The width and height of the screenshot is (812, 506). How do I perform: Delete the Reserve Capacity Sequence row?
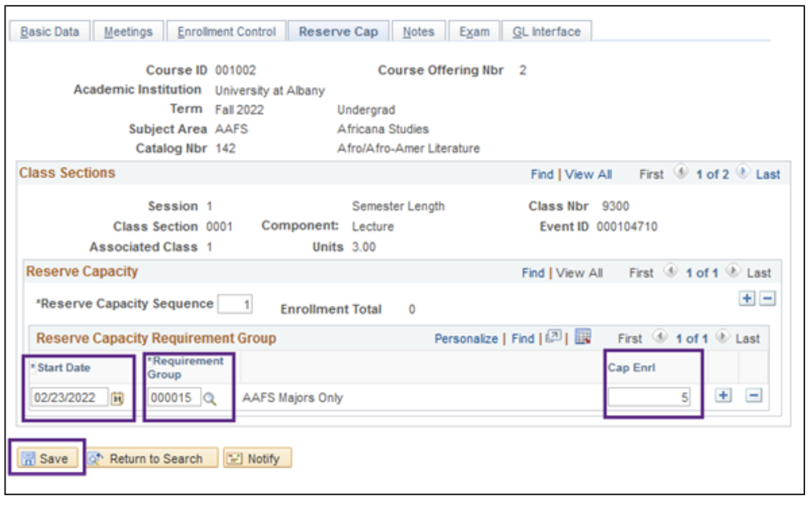click(x=767, y=299)
